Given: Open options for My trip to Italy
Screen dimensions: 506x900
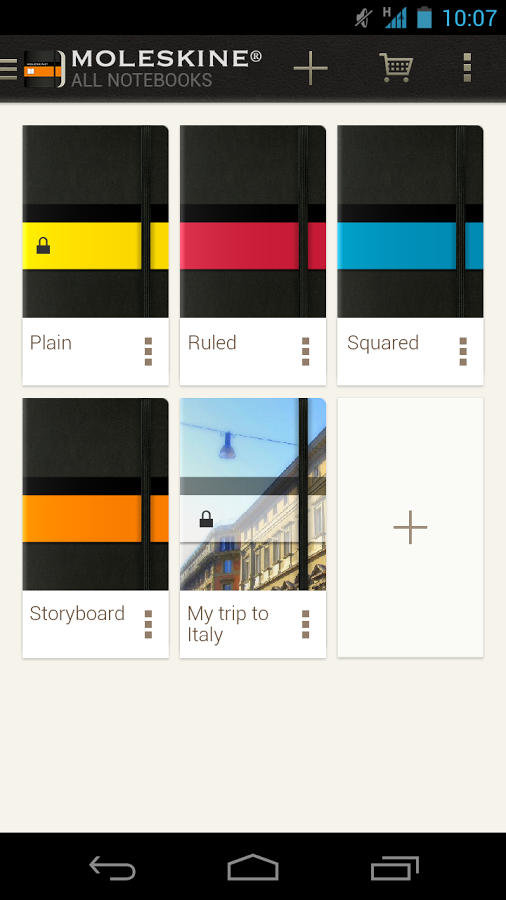Looking at the screenshot, I should (305, 624).
